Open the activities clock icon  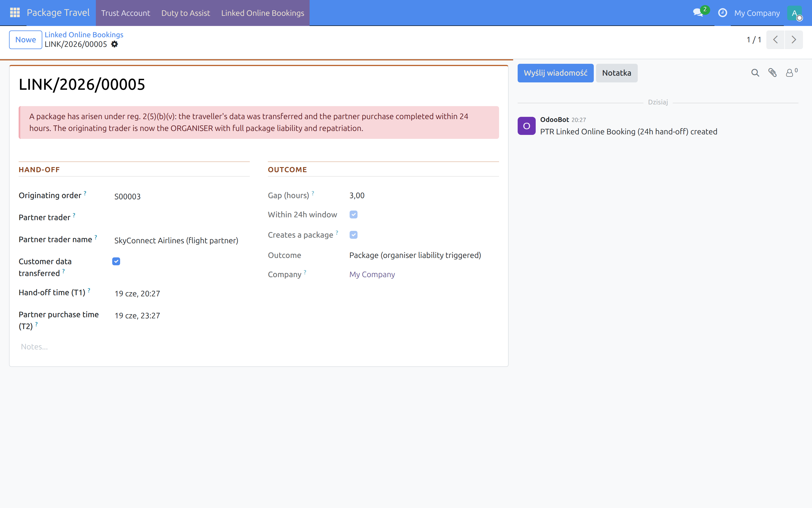[722, 13]
